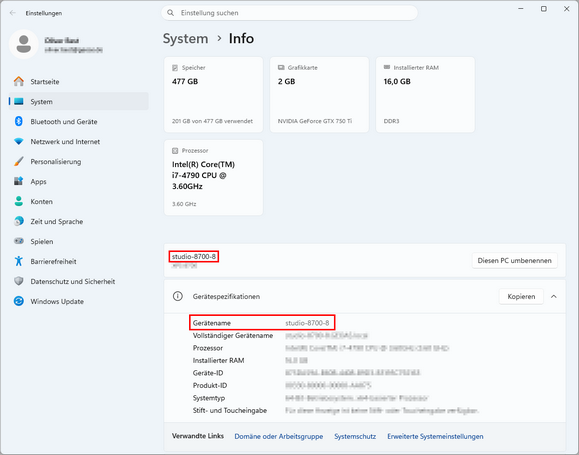This screenshot has height=455, width=579.
Task: Click the Geräte-ID label
Action: [208, 373]
